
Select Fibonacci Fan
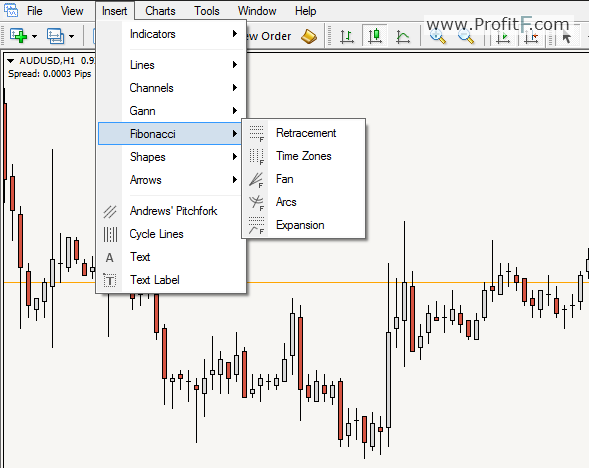click(x=304, y=179)
